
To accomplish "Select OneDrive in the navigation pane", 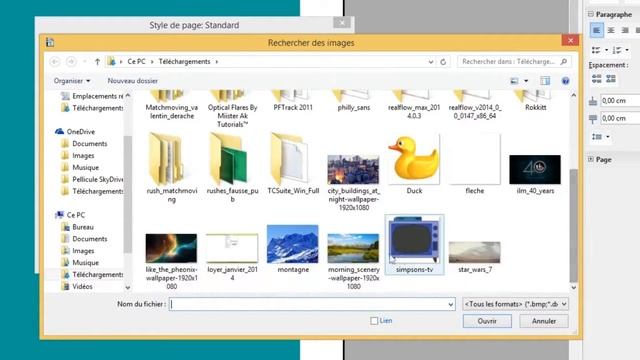I will click(x=80, y=131).
